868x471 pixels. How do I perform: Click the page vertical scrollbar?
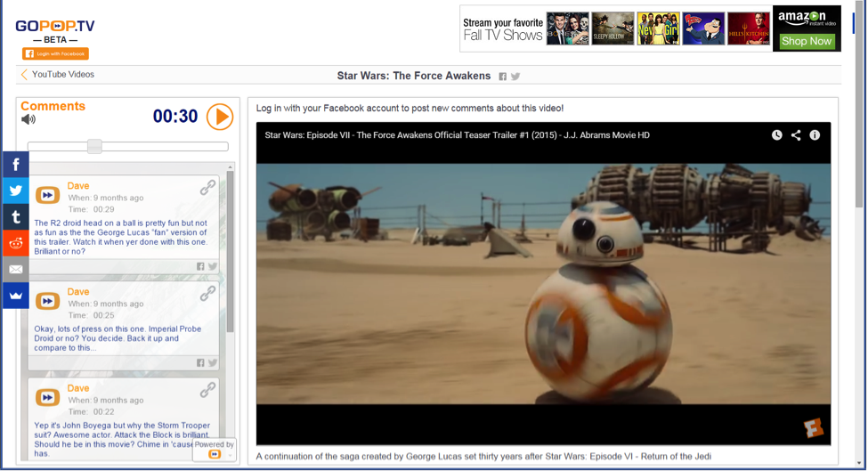pos(859,105)
